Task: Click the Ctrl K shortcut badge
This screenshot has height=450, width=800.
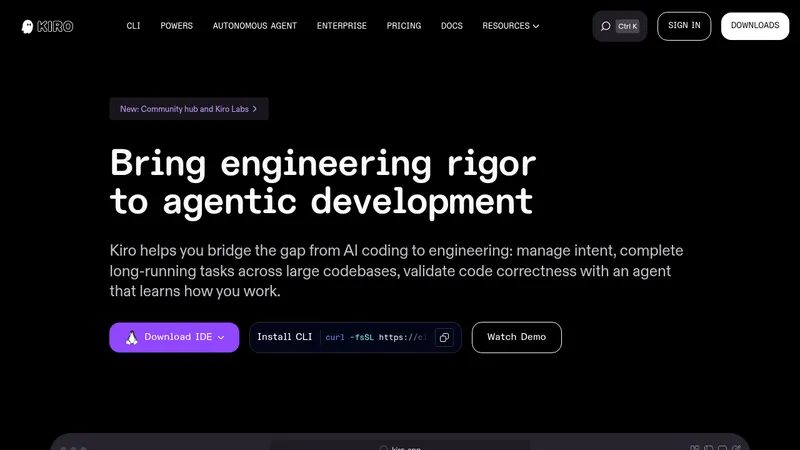Action: 627,26
